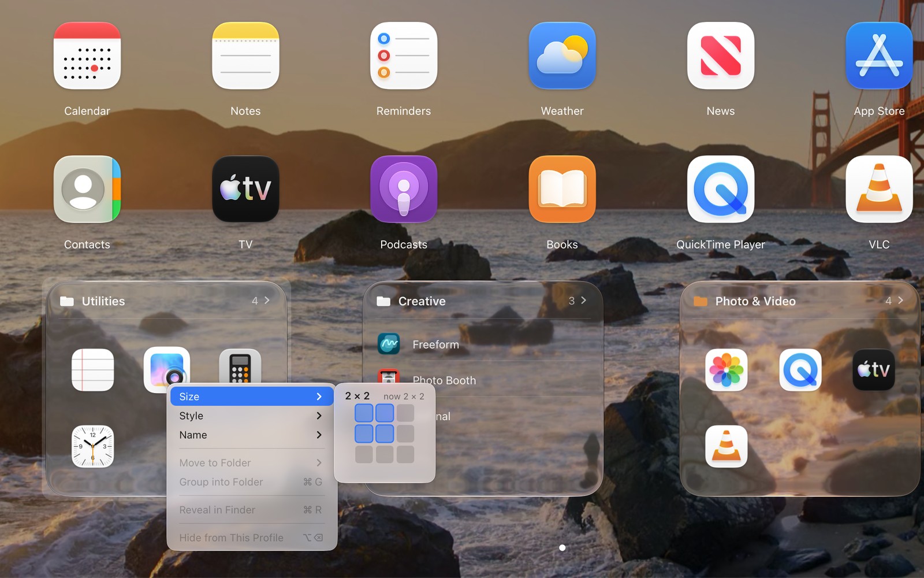Screen dimensions: 924x578
Task: Open the Reminders app icon
Action: pyautogui.click(x=404, y=55)
